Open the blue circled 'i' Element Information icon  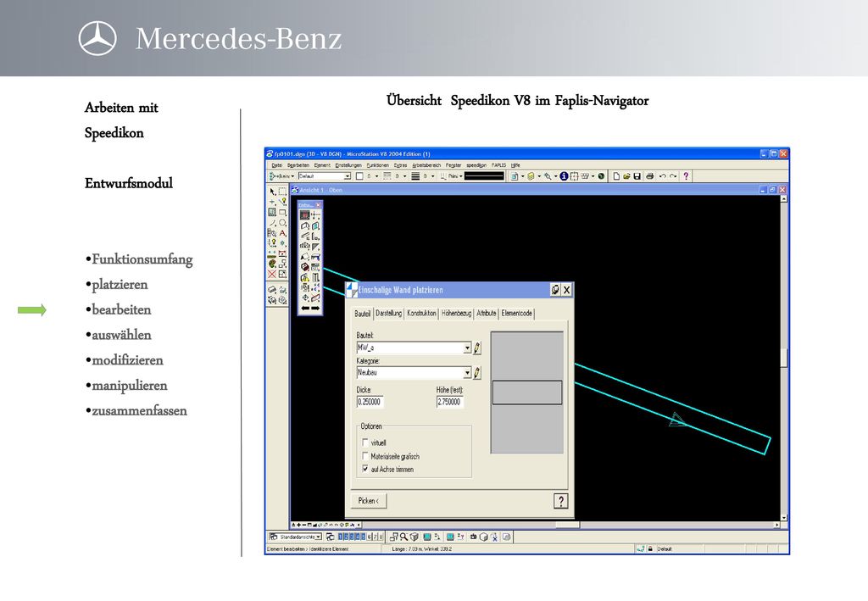tap(564, 176)
